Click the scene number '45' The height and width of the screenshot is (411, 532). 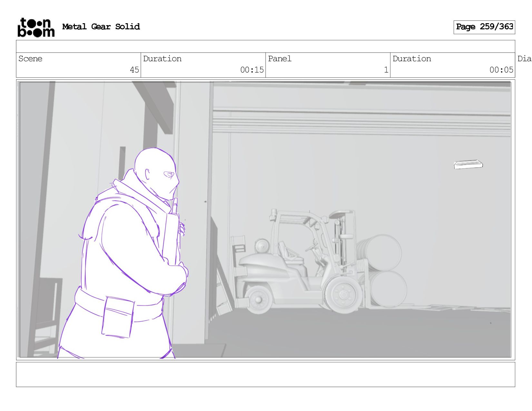point(134,70)
